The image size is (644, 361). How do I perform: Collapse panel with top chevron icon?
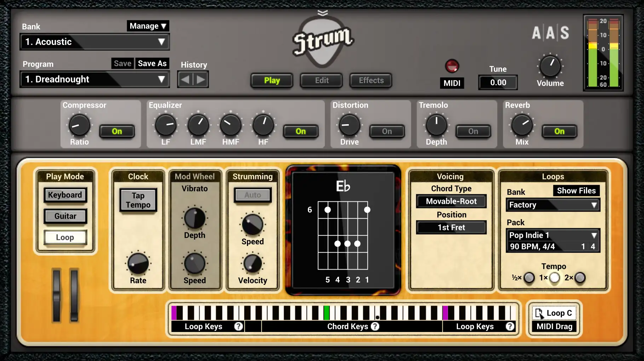point(322,13)
